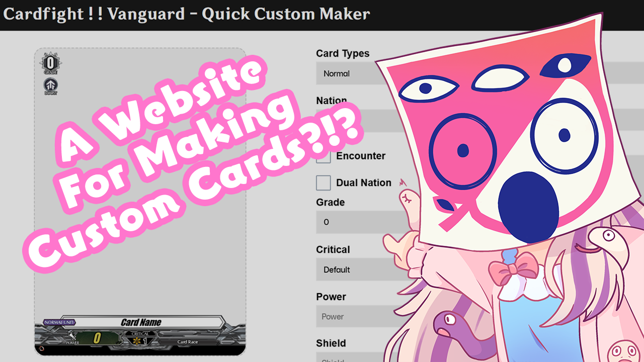Click the Grade 0 icon on card preview
Image resolution: width=644 pixels, height=362 pixels.
point(50,63)
